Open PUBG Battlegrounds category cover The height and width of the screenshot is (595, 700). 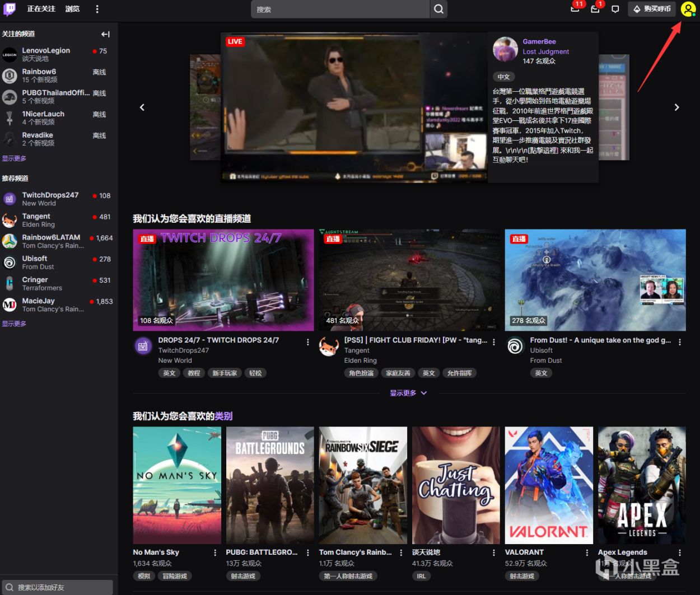270,485
